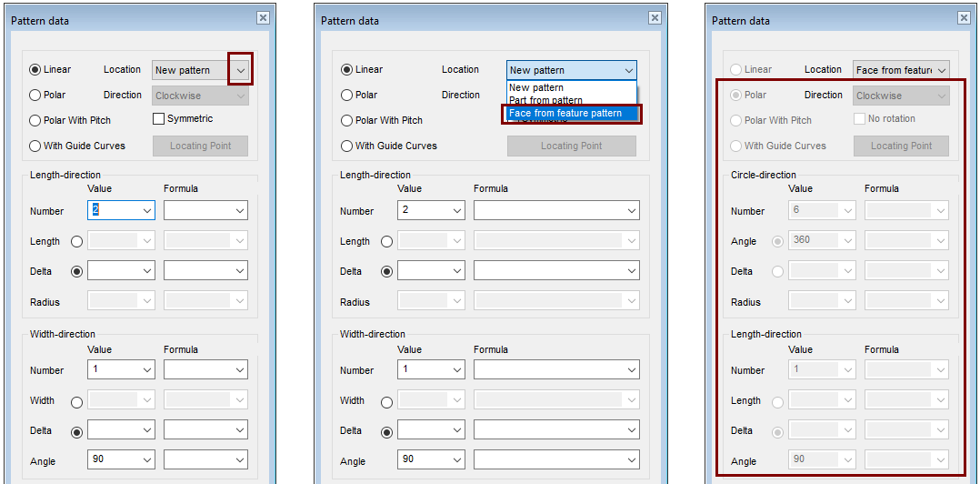The image size is (980, 484).
Task: Open Location dropdown in the rightmost dialog
Action: (941, 70)
